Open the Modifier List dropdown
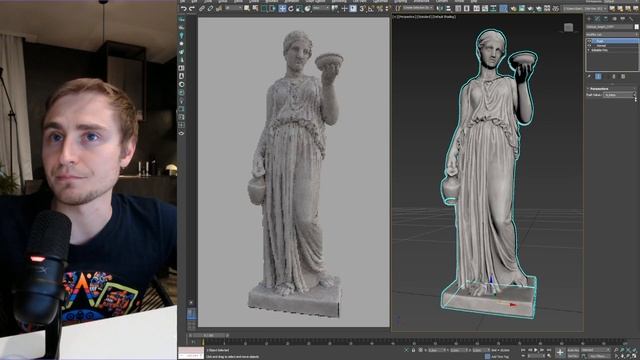 click(x=612, y=34)
